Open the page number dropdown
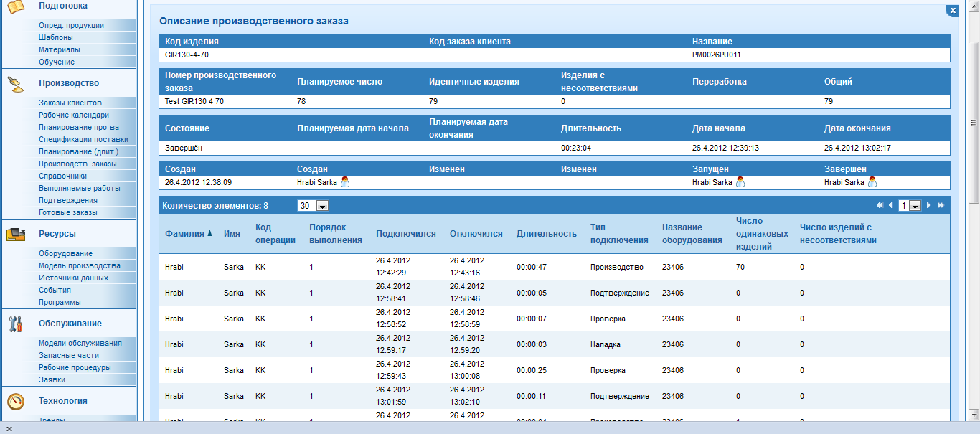980x434 pixels. pyautogui.click(x=910, y=206)
